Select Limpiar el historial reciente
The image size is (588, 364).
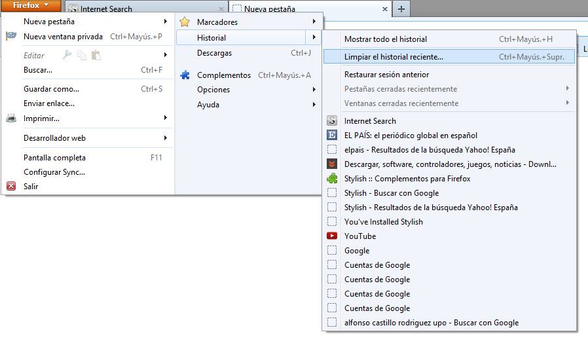pyautogui.click(x=449, y=56)
